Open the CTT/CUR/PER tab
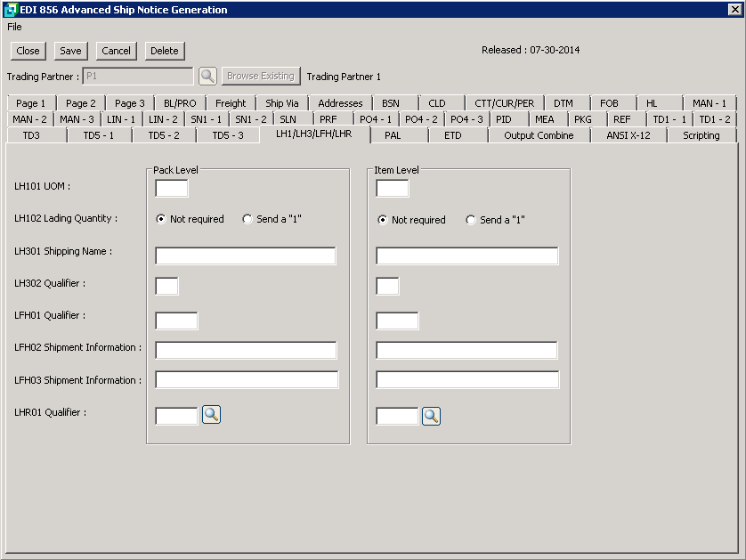746x560 pixels. coord(504,103)
